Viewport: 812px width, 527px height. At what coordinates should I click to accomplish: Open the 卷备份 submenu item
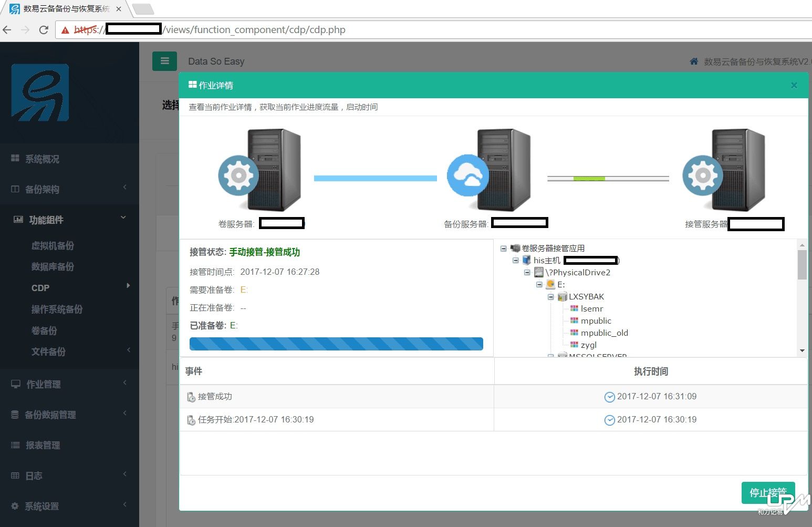[x=44, y=330]
